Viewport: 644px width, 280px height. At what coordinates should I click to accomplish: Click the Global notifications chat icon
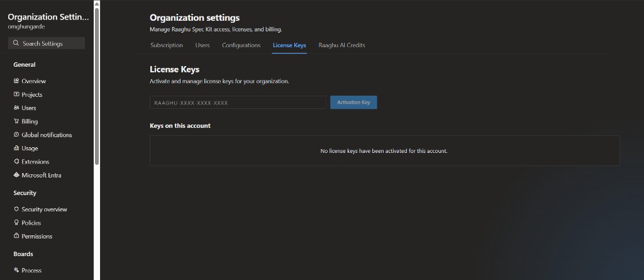tap(16, 135)
